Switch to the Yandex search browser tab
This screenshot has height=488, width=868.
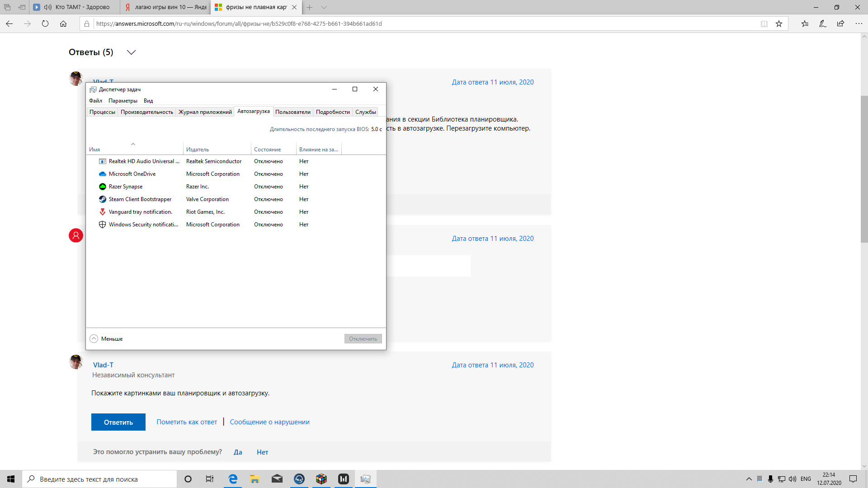pos(165,7)
